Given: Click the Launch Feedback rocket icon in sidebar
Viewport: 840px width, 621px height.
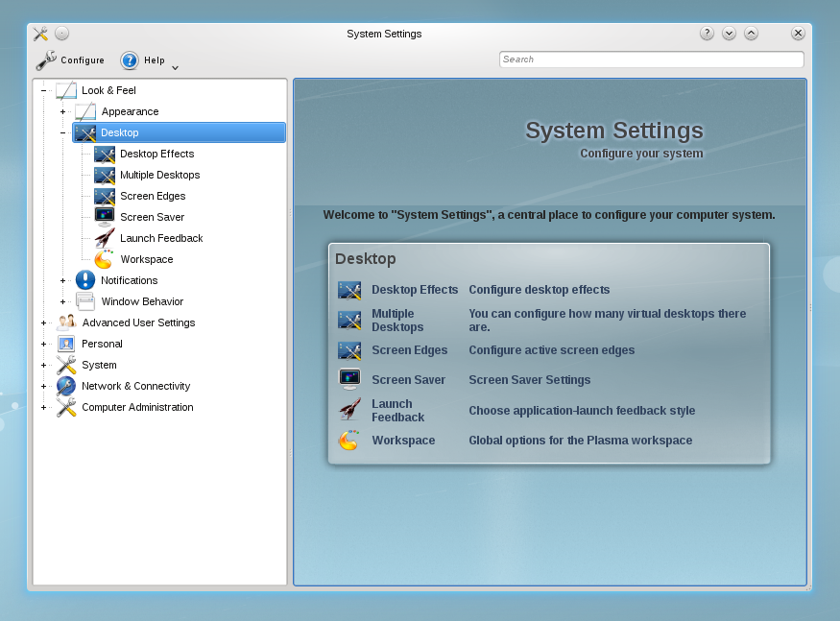Looking at the screenshot, I should click(105, 238).
